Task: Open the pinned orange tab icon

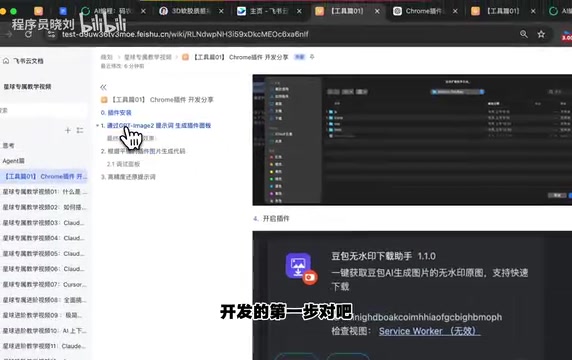Action: [38, 11]
